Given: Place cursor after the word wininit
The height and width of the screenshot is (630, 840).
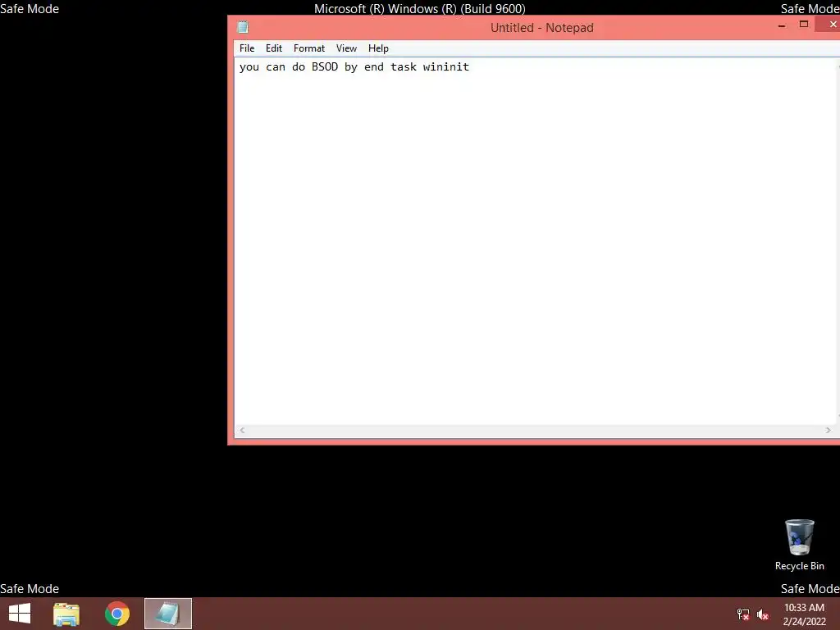Looking at the screenshot, I should point(470,67).
